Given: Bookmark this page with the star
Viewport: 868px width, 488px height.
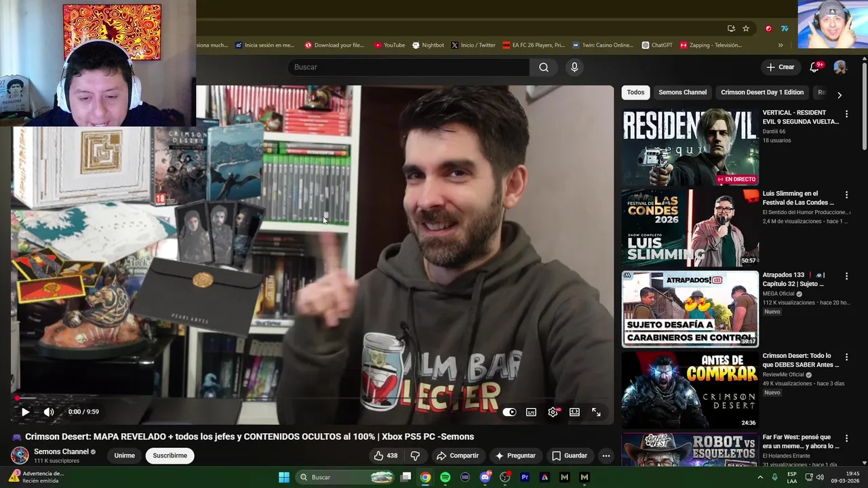Looking at the screenshot, I should tap(746, 28).
